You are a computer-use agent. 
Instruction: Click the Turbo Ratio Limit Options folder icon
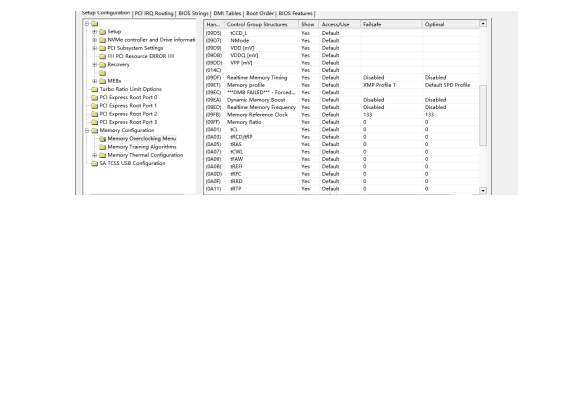click(95, 89)
